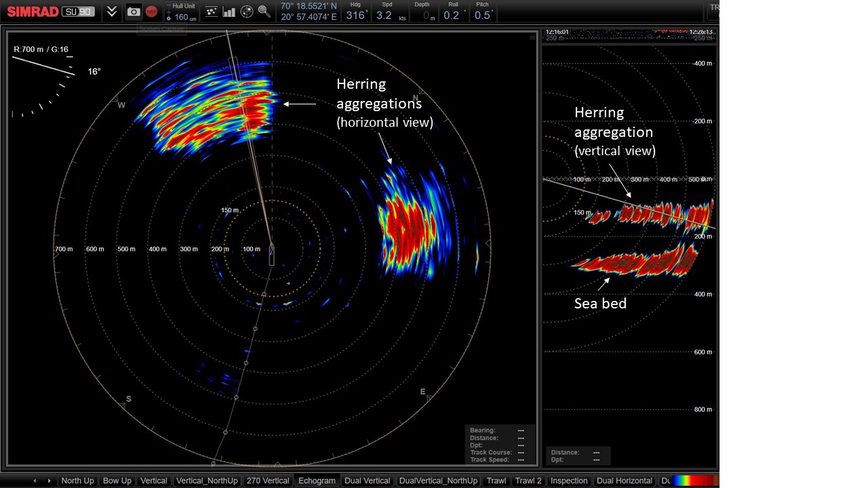Expand the menu with the double-down chevron
Image resolution: width=868 pixels, height=488 pixels.
[111, 12]
